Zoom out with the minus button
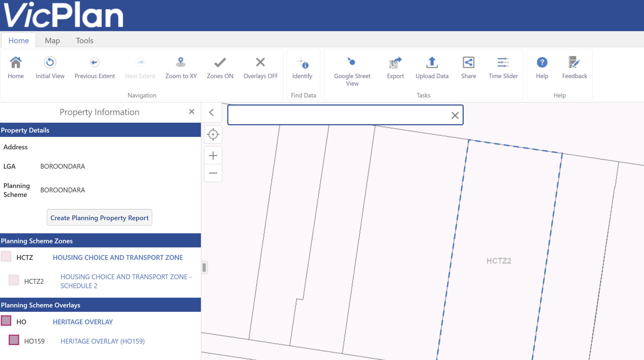 [x=213, y=173]
